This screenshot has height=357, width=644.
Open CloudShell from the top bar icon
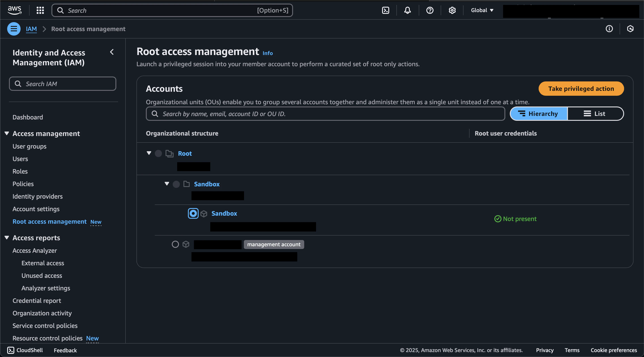pos(385,10)
